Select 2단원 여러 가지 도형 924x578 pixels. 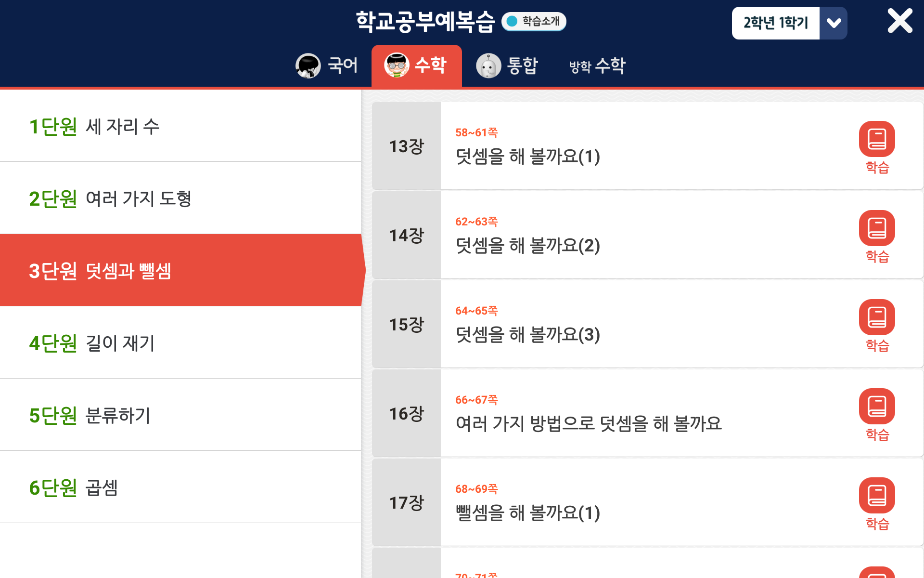pos(180,198)
